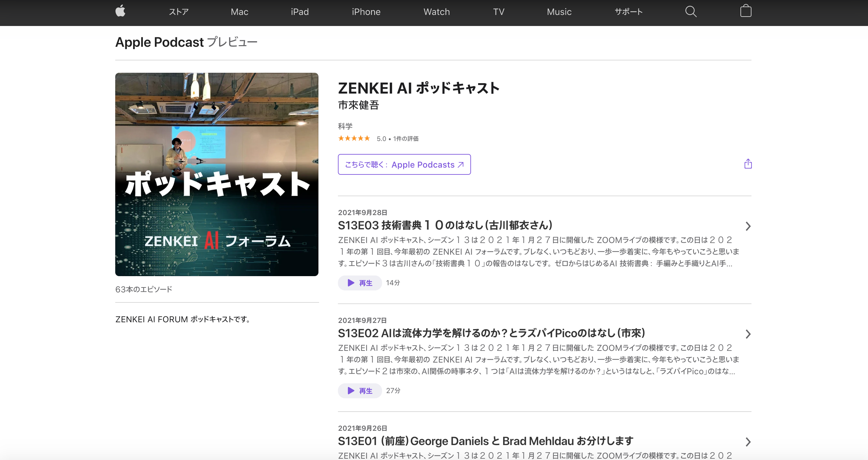Click the ZENKEI AI podcast cover artwork
This screenshot has height=460, width=868.
[217, 174]
